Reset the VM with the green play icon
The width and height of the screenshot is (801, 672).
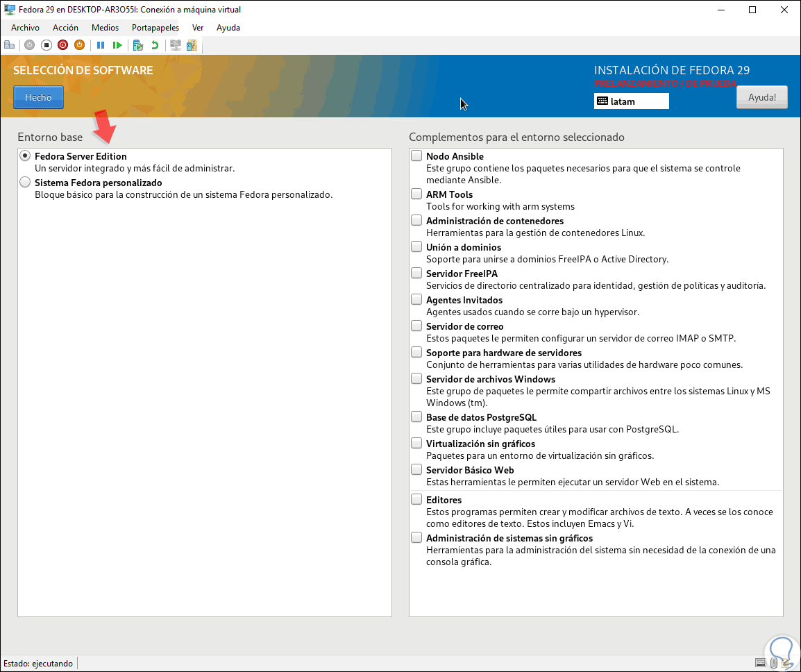coord(117,45)
